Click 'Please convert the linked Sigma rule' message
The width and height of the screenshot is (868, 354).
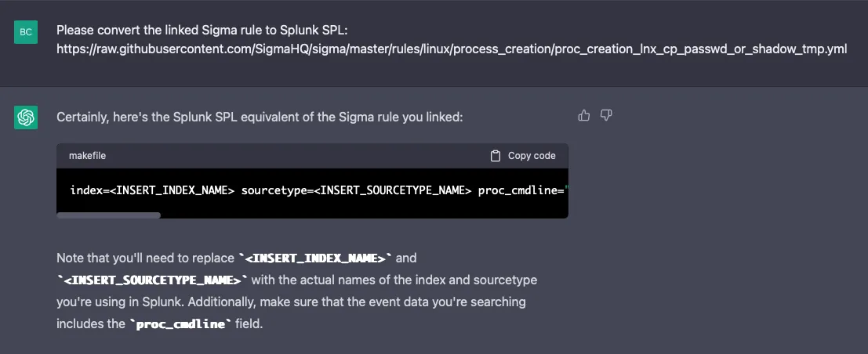point(202,30)
